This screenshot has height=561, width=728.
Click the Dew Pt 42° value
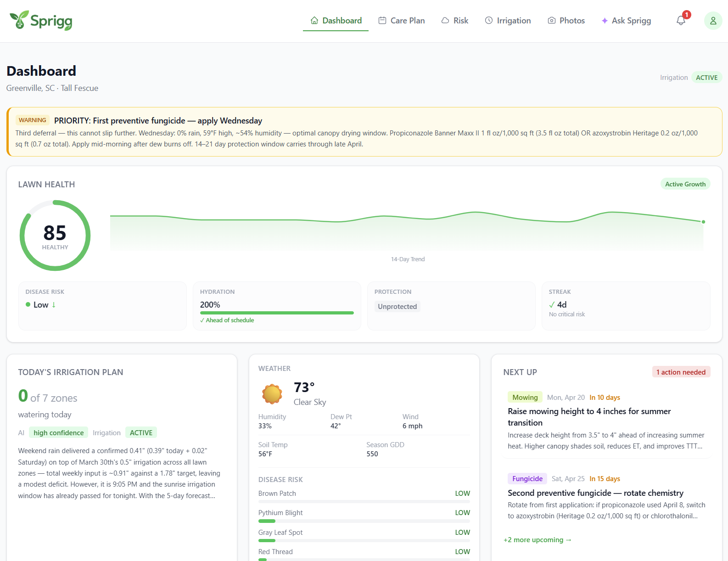[x=336, y=426]
